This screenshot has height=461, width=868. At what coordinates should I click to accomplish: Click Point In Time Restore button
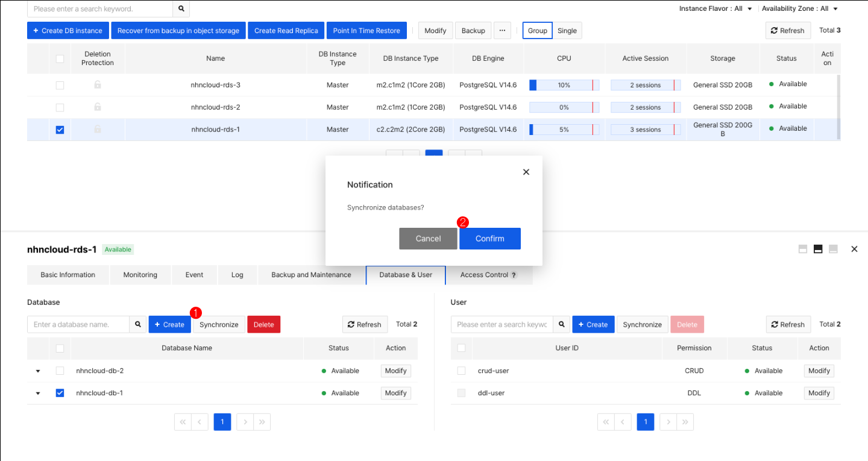click(366, 31)
